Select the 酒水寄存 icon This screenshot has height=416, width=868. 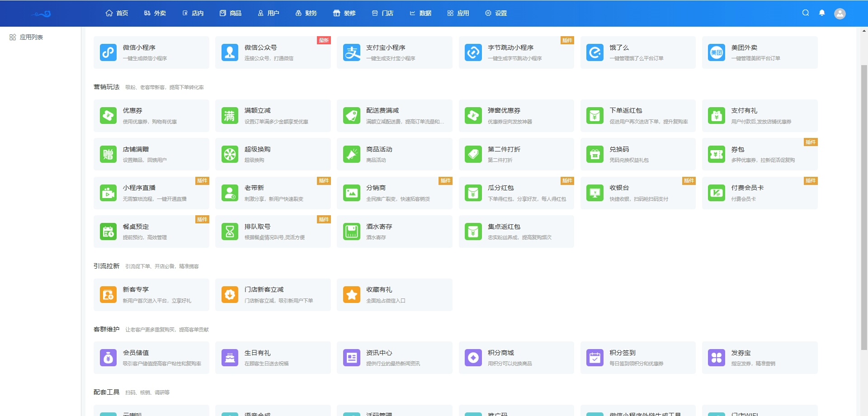[352, 232]
